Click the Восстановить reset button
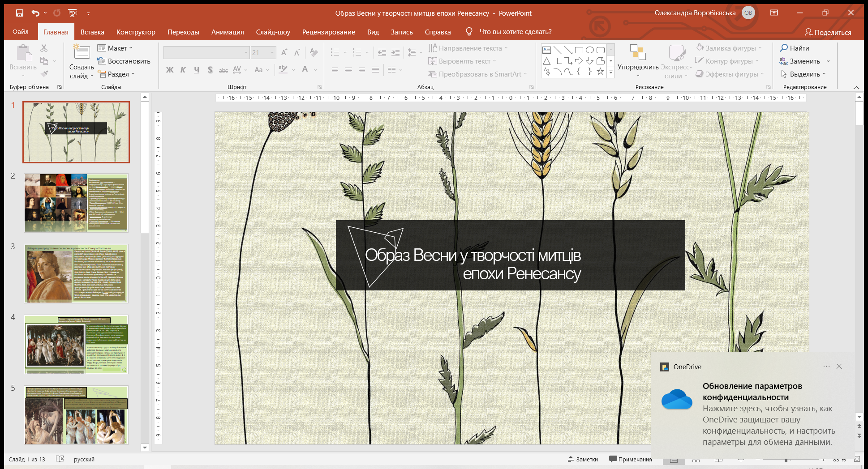 point(124,61)
